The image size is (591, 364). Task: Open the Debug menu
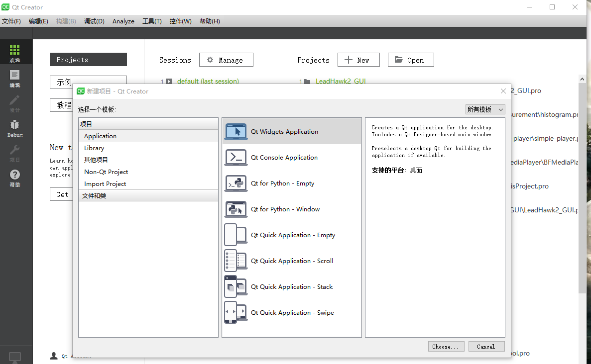(x=94, y=21)
